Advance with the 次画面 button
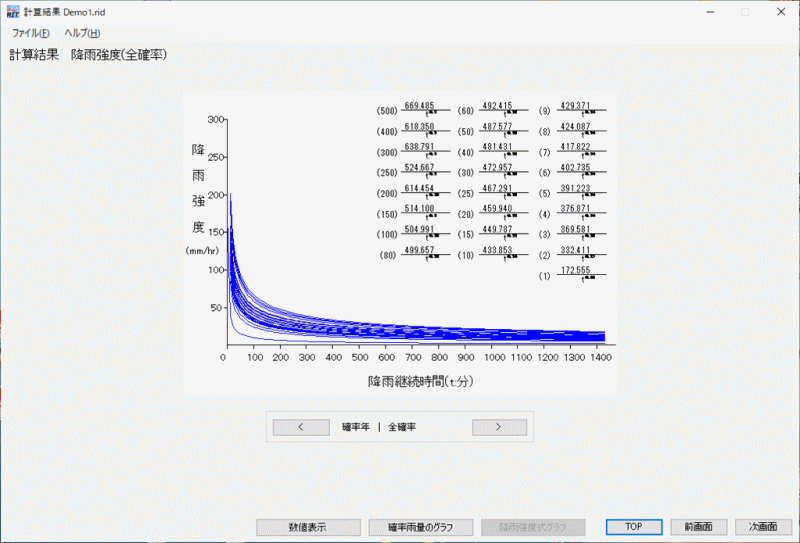 pos(762,527)
